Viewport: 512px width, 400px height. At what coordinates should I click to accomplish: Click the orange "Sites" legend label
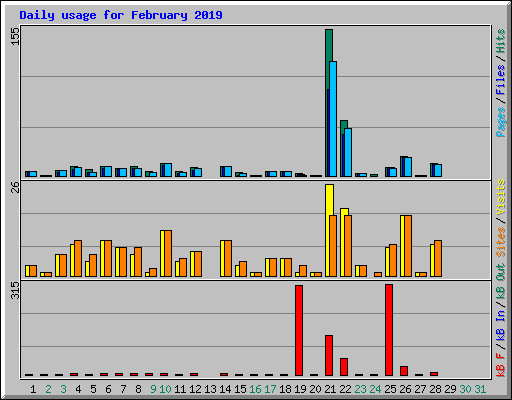[x=501, y=242]
